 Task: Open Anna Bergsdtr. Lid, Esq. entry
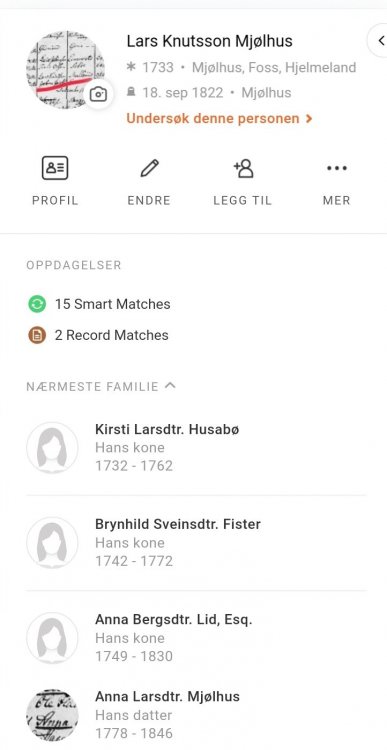(196, 638)
